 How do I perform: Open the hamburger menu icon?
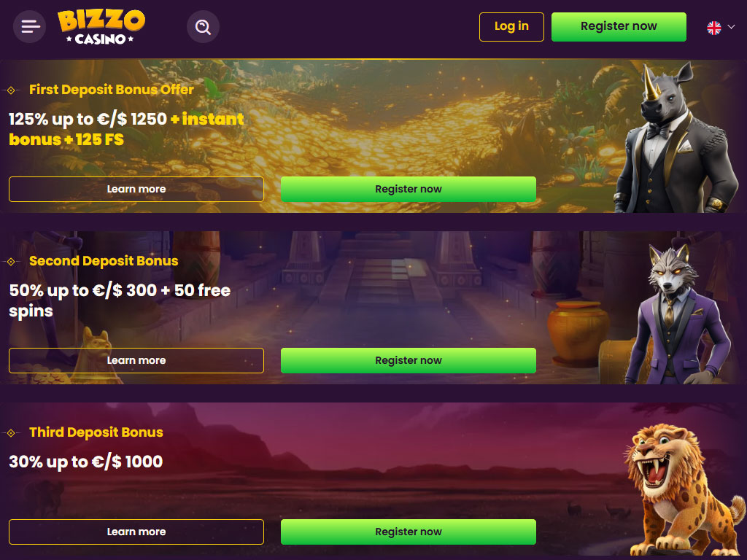point(29,27)
